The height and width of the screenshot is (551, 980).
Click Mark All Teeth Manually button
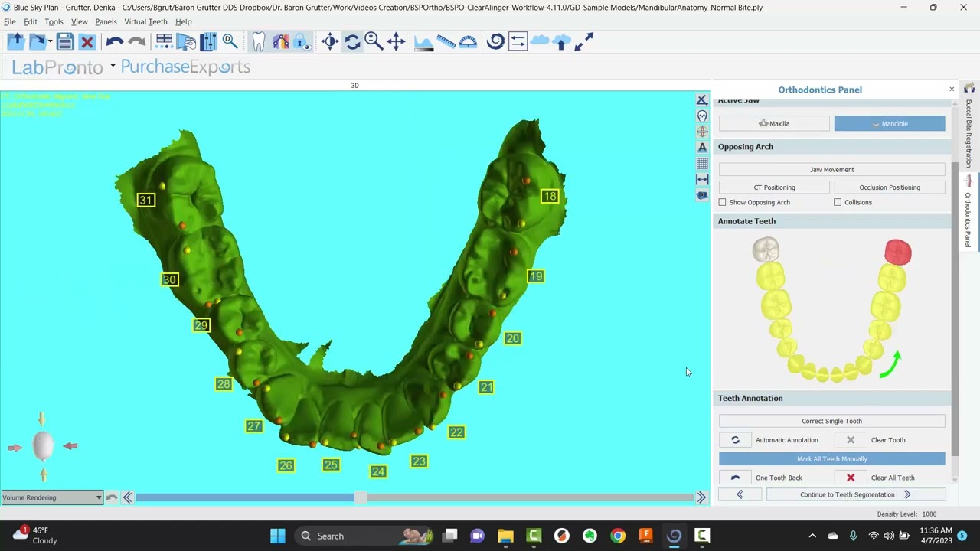832,459
